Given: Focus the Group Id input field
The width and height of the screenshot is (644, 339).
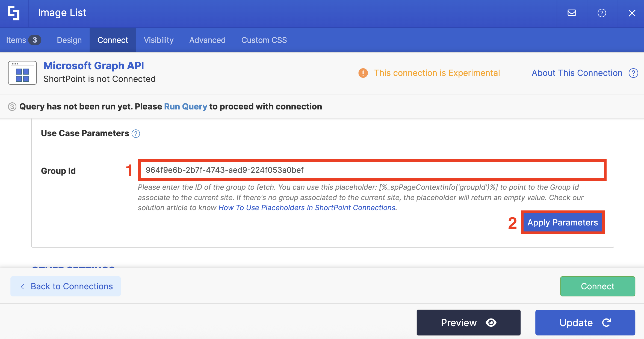Looking at the screenshot, I should 372,170.
